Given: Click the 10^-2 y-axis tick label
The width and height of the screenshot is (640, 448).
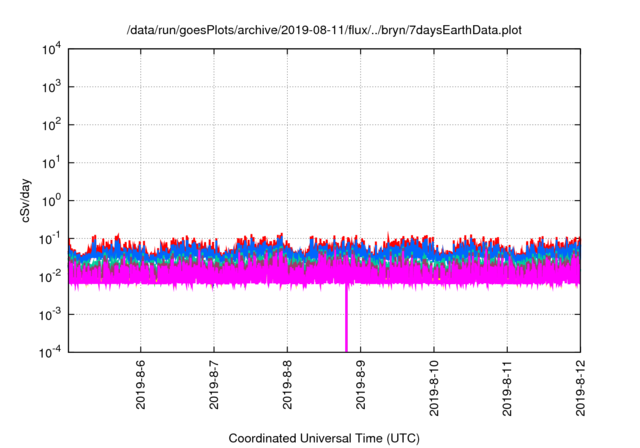Looking at the screenshot, I should click(50, 277).
